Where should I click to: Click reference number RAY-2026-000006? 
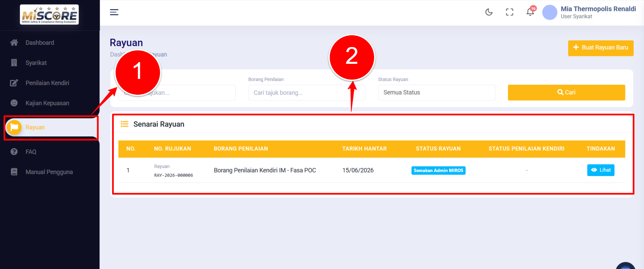173,175
